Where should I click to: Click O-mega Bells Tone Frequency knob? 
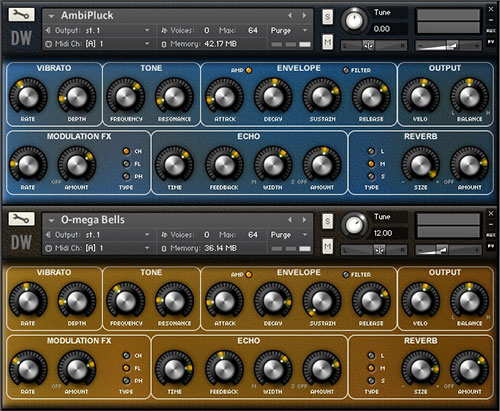(x=126, y=301)
